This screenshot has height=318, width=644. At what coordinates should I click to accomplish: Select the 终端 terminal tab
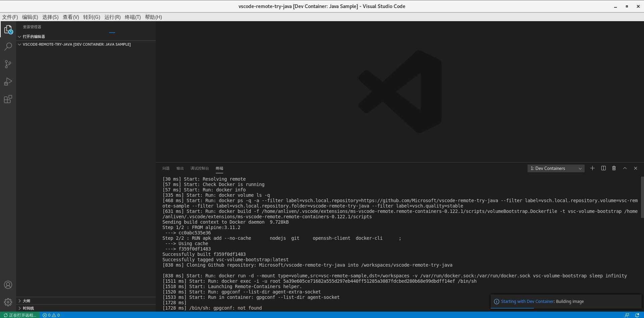point(219,168)
